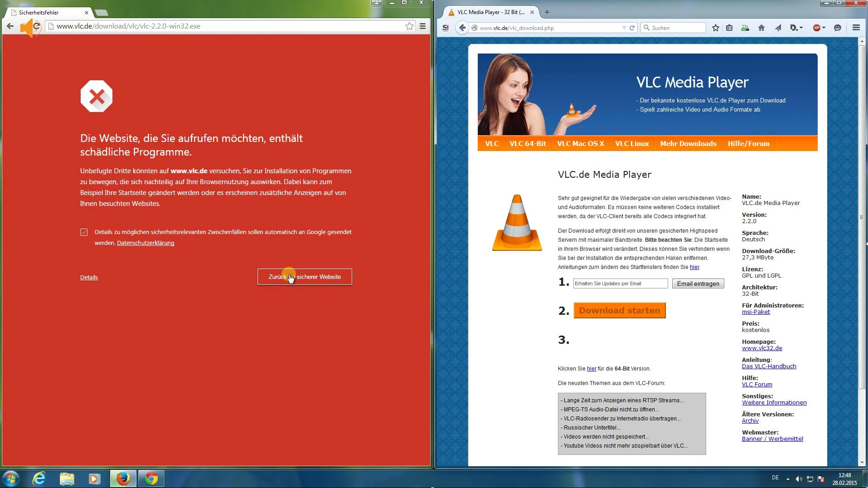The width and height of the screenshot is (868, 488).
Task: Click the S! add-on icon in Firefox
Action: click(446, 28)
